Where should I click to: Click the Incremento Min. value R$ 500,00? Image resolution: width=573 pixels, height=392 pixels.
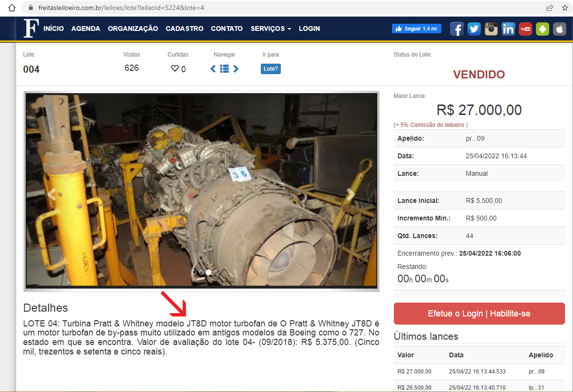pos(481,218)
